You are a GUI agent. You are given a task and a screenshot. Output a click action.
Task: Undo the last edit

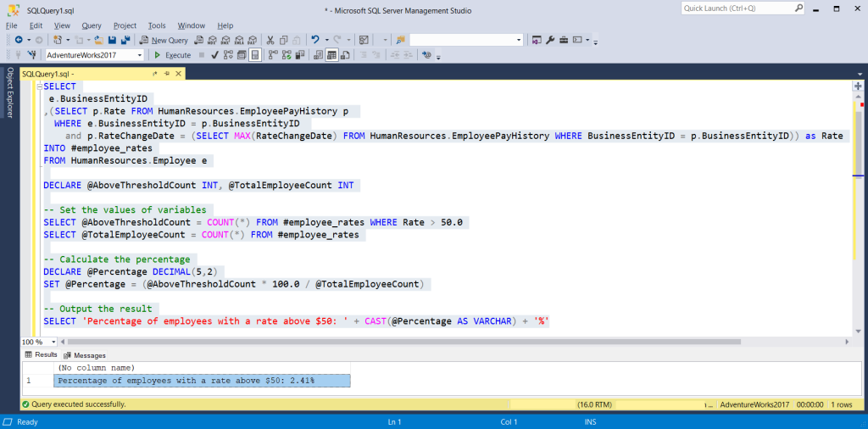[x=315, y=40]
